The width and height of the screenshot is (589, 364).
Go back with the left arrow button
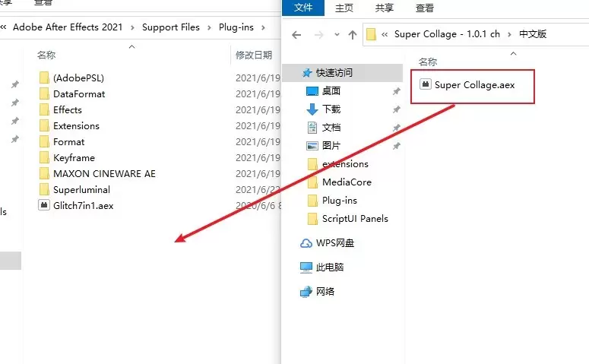click(x=296, y=35)
